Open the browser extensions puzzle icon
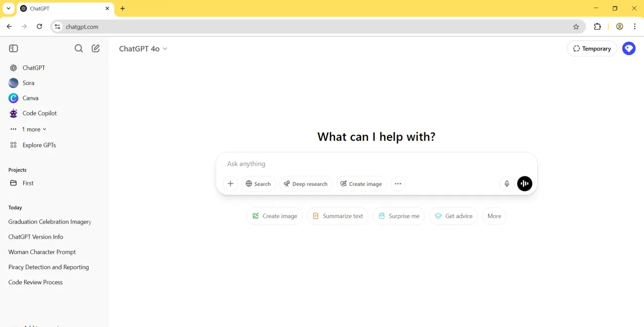The width and height of the screenshot is (644, 327). [597, 27]
